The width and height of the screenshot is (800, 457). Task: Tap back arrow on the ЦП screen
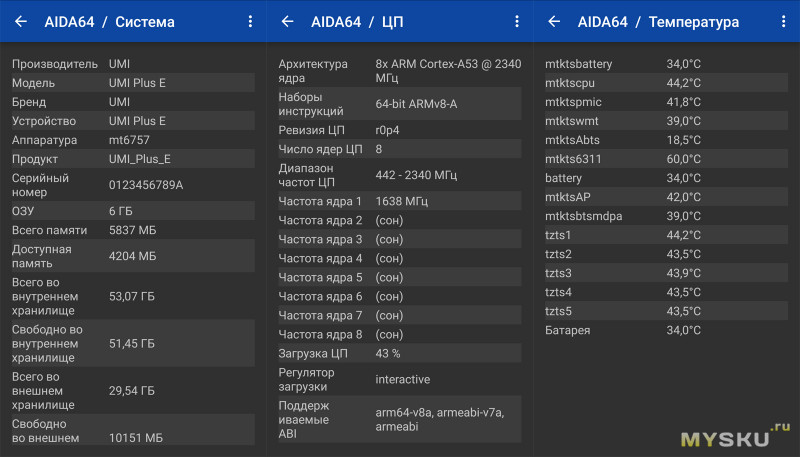[x=288, y=21]
